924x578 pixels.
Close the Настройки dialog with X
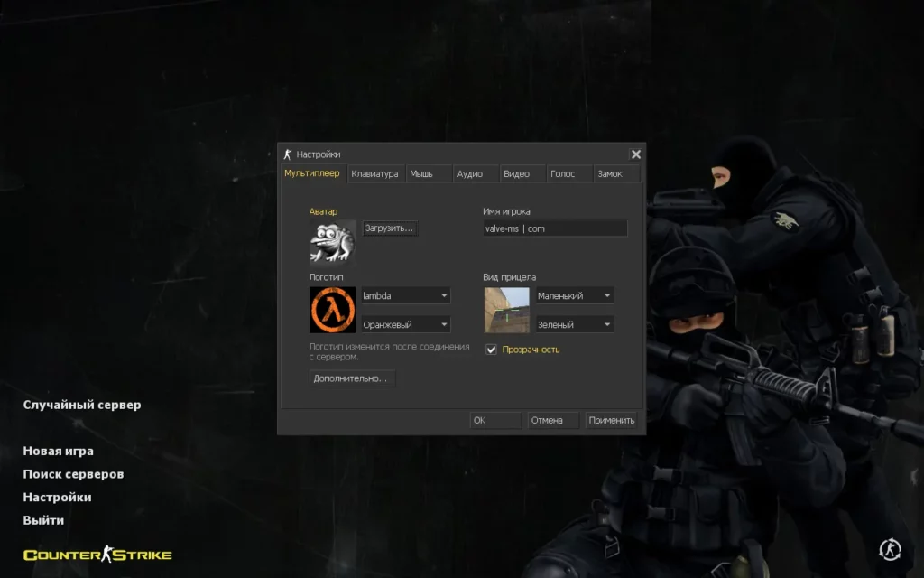pos(635,154)
